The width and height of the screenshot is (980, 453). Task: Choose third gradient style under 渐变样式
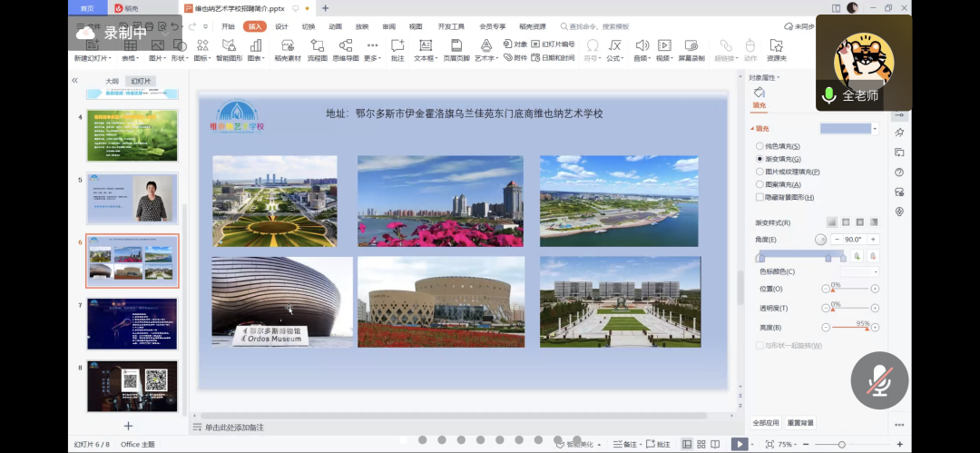(x=860, y=222)
